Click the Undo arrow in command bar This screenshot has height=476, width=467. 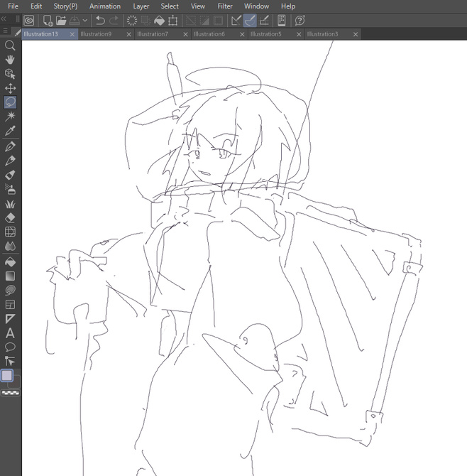(100, 21)
